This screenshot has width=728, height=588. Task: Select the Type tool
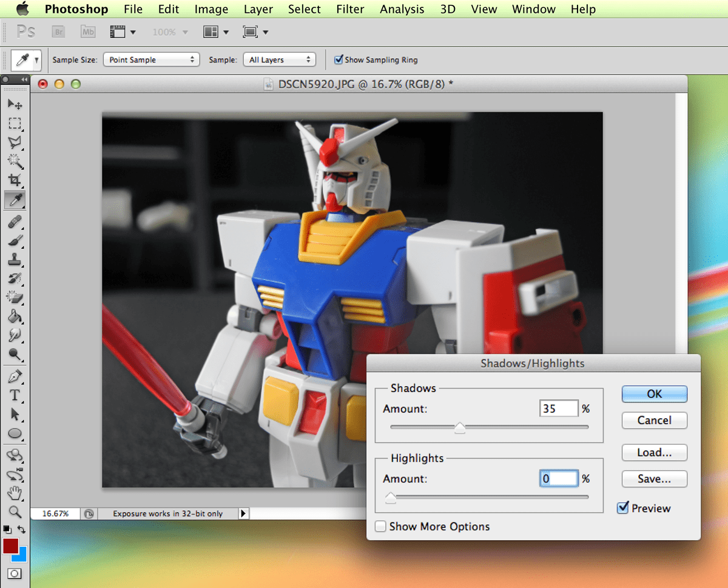(15, 396)
